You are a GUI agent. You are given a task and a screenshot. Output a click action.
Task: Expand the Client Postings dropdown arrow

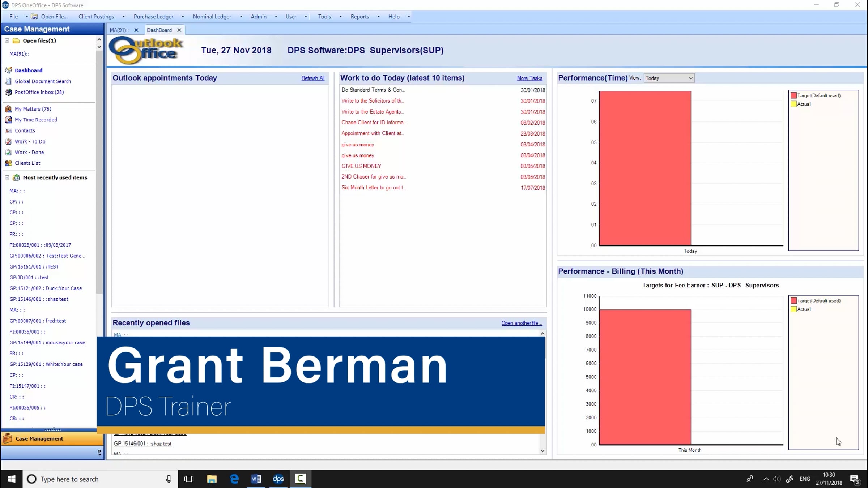(x=123, y=17)
